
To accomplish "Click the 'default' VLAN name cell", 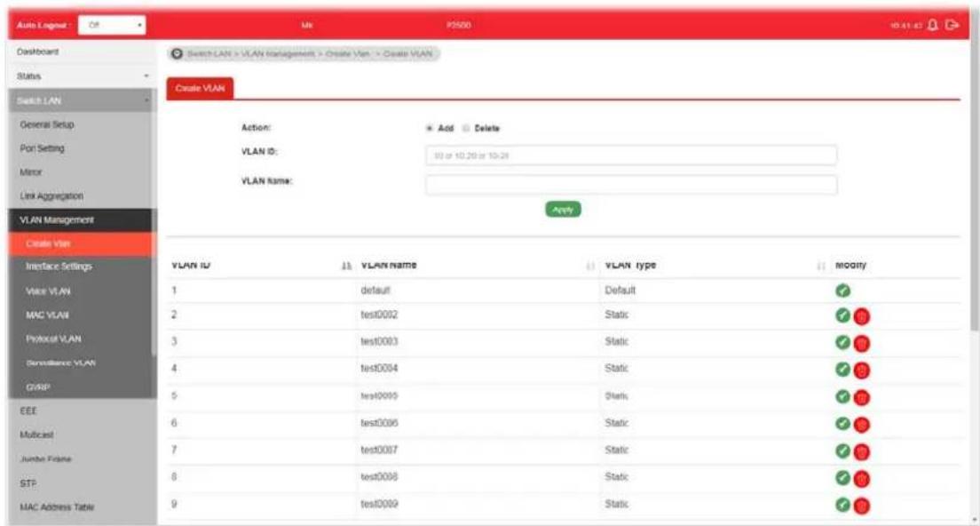I will coord(375,291).
